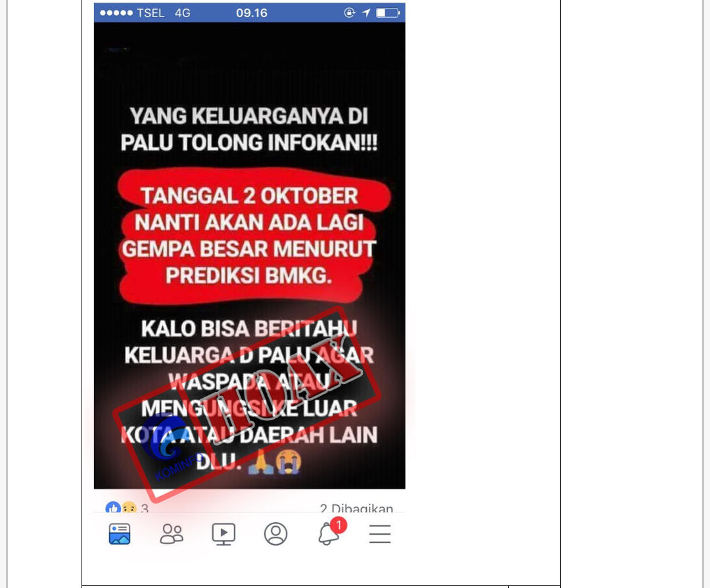This screenshot has height=588, width=710.
Task: Tap the battery indicator in status bar
Action: click(388, 12)
